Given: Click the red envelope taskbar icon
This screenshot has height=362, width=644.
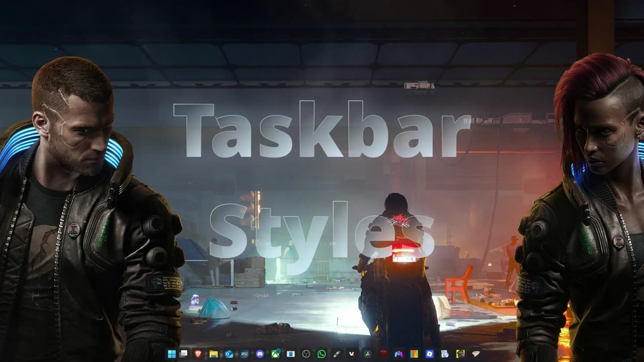Looking at the screenshot, I should pos(383,354).
